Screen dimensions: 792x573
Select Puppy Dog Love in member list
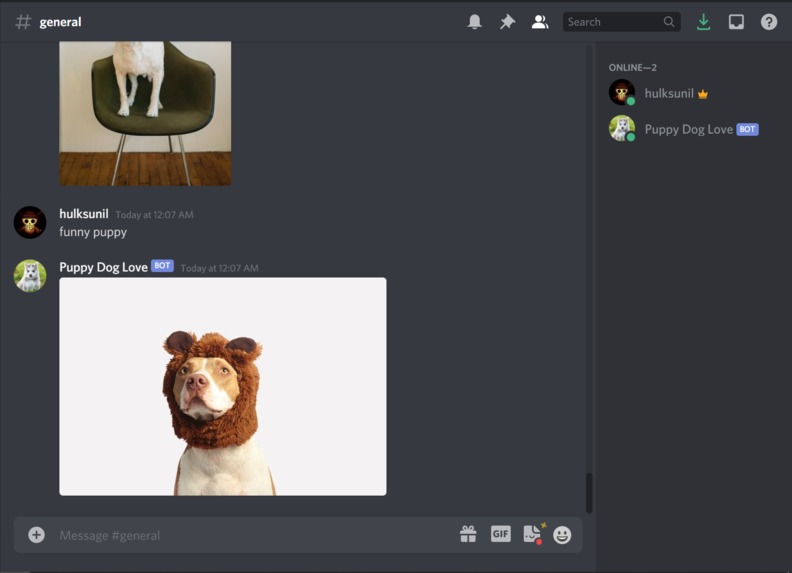pos(689,129)
